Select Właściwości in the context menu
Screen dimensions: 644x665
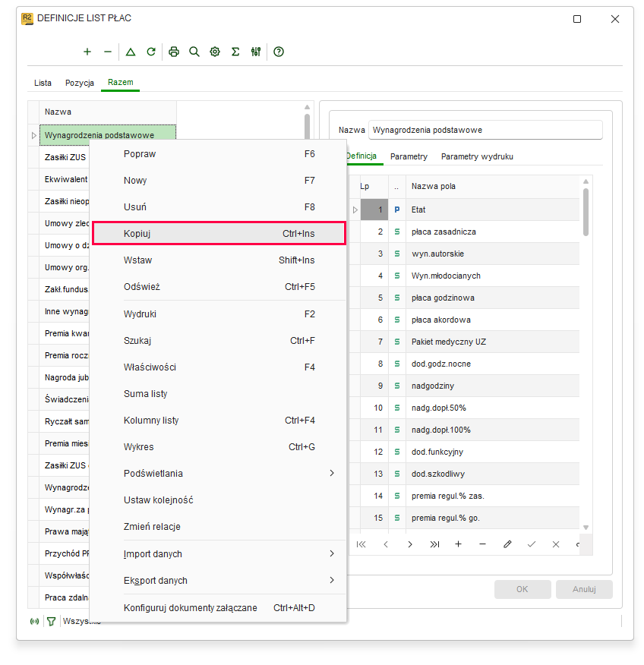(219, 367)
